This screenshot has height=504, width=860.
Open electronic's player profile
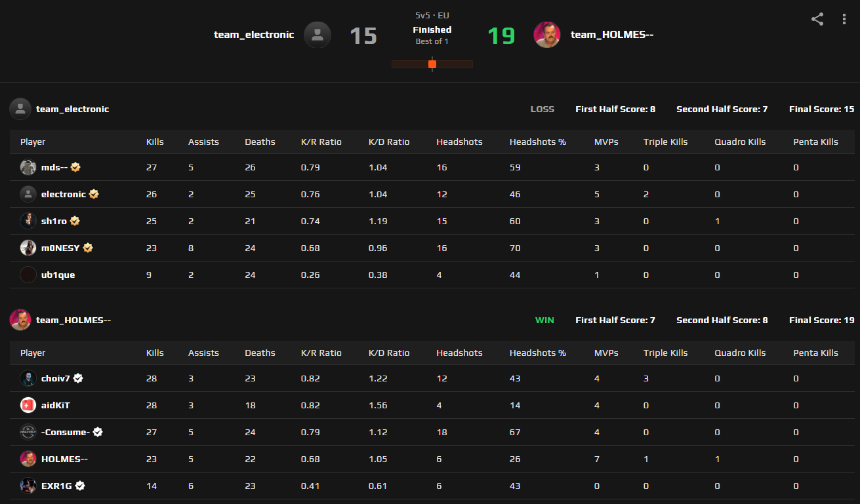tap(65, 194)
